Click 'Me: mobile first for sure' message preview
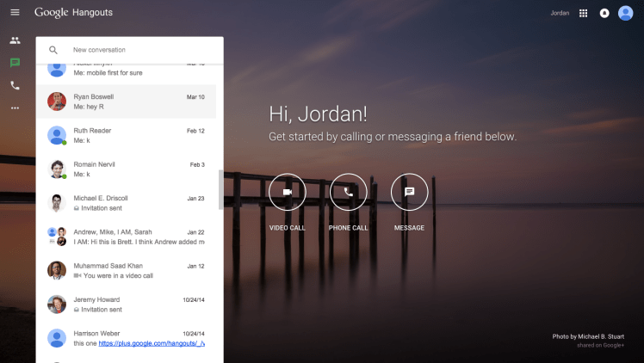This screenshot has width=644, height=363. 108,73
